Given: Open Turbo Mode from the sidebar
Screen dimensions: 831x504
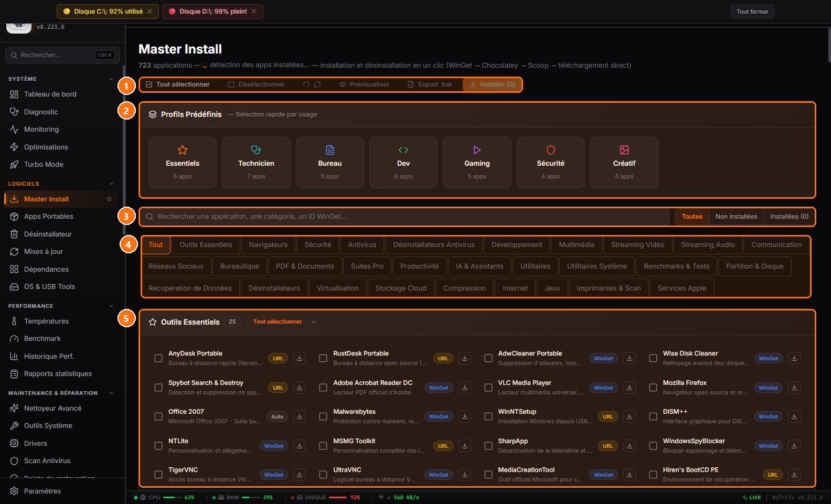Looking at the screenshot, I should coord(44,164).
